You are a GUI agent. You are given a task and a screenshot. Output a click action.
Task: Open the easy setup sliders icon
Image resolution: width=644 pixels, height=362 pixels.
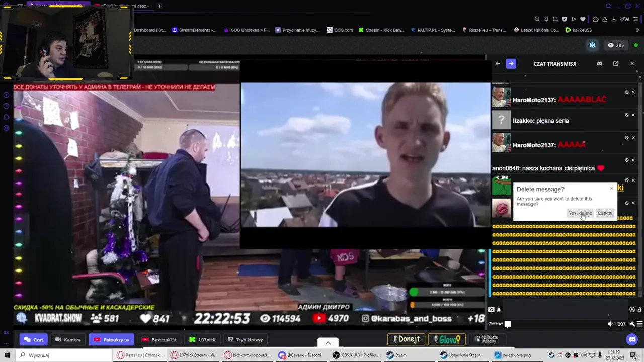pos(636,19)
